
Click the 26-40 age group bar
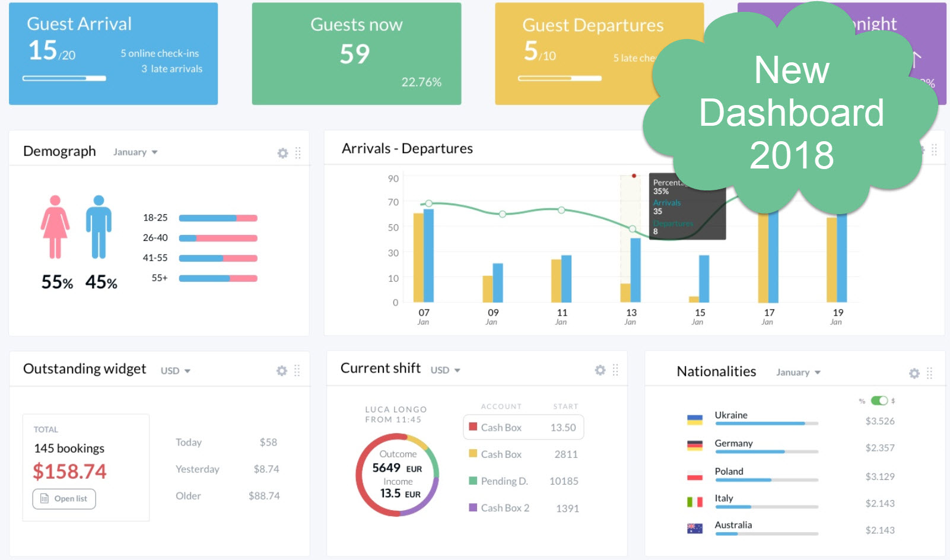218,238
